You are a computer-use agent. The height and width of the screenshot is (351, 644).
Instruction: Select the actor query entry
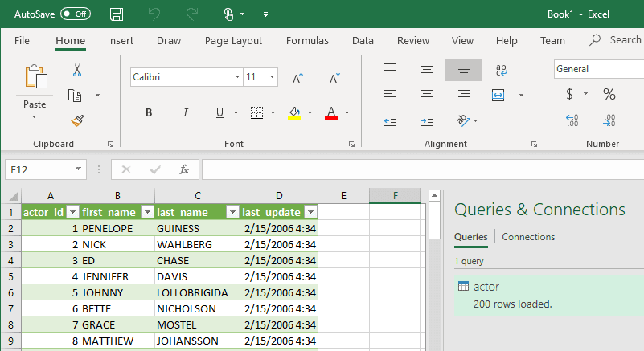click(x=548, y=295)
